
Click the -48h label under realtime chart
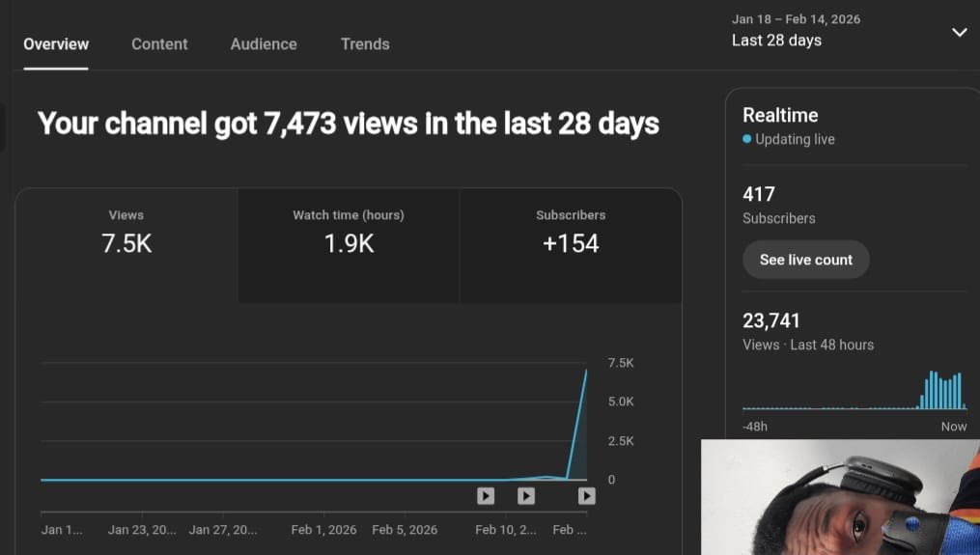[x=755, y=427]
